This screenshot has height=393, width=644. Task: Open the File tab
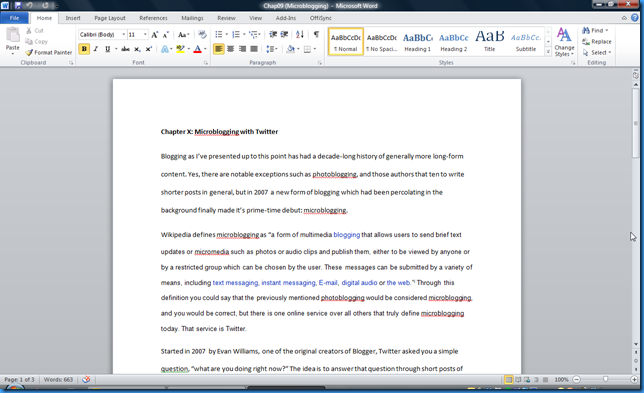coord(14,18)
